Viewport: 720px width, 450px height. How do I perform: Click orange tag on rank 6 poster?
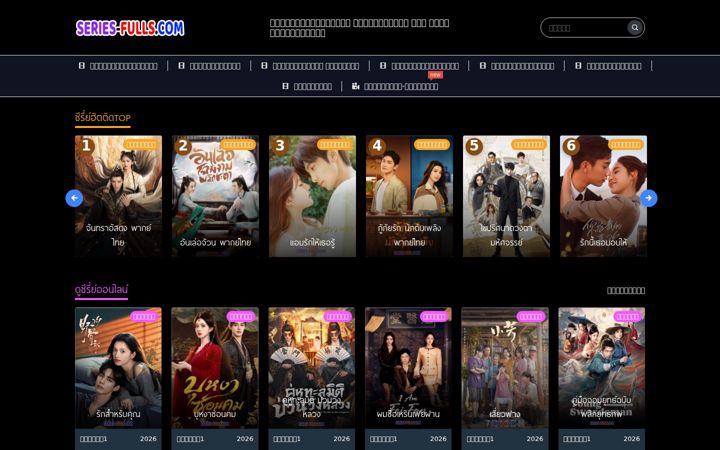626,145
